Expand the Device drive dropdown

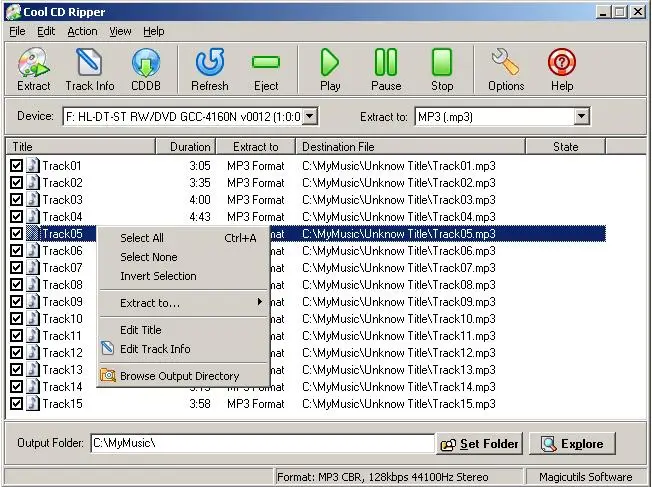point(310,116)
